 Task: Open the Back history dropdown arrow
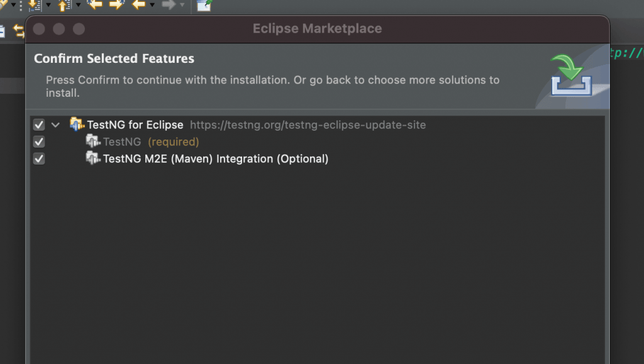coord(152,5)
